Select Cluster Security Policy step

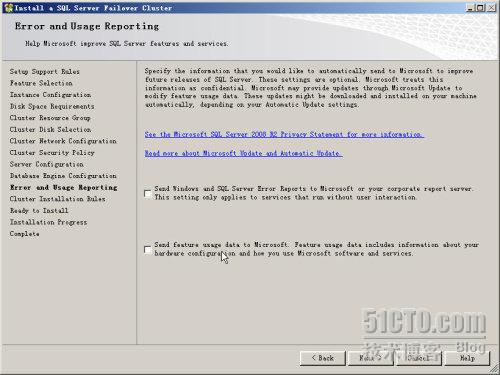pos(52,153)
